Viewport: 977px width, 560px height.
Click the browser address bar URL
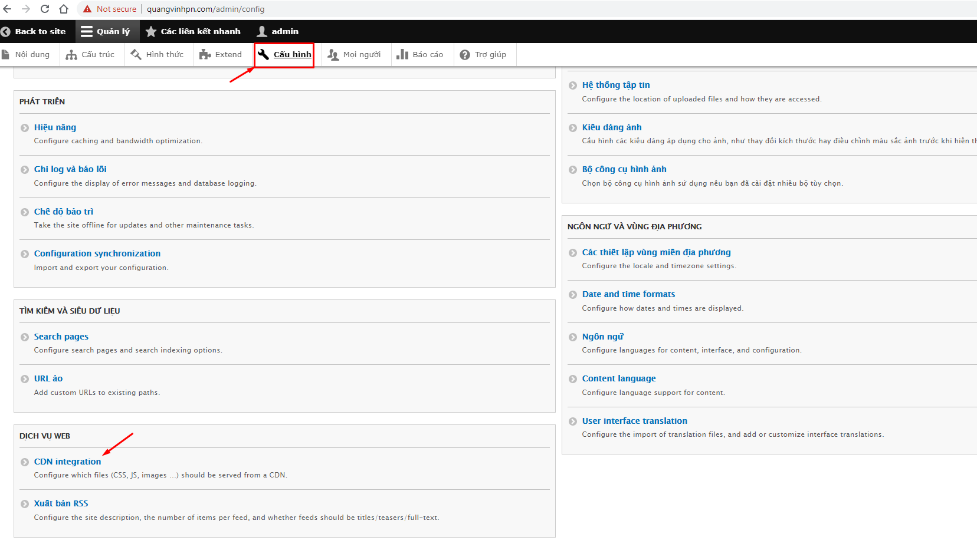pyautogui.click(x=205, y=9)
